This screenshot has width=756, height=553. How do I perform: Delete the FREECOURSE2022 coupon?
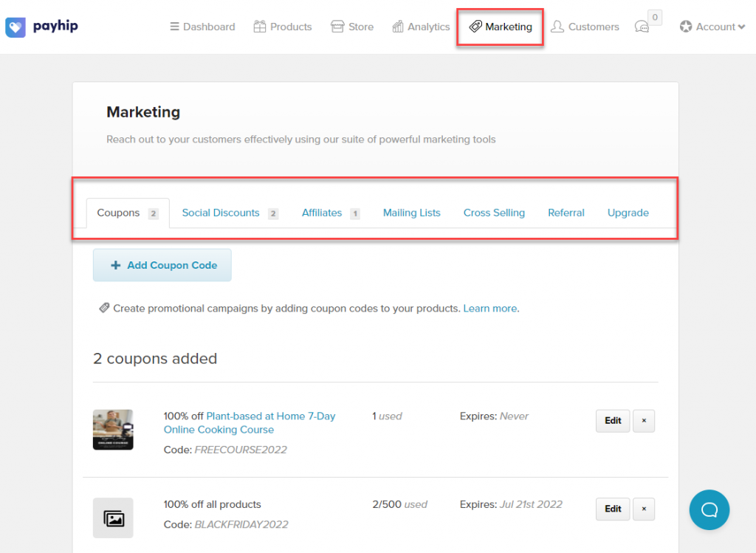[643, 421]
